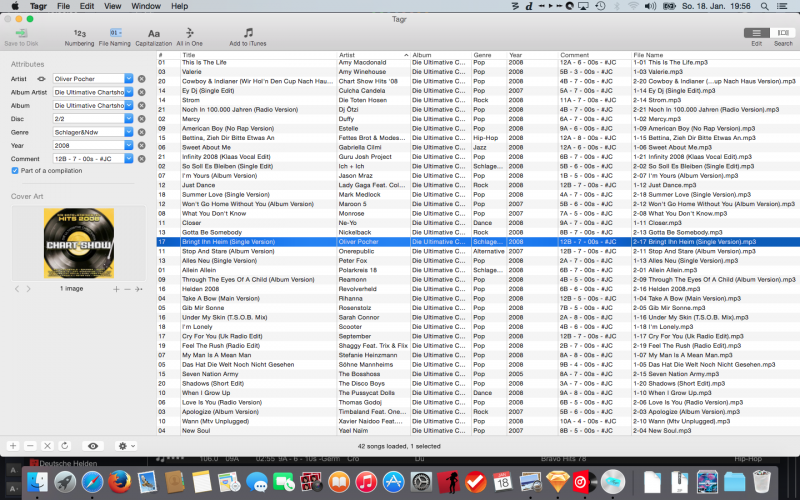Screen dimensions: 800x500
Task: Clear the Genre field with its X button
Action: click(142, 132)
